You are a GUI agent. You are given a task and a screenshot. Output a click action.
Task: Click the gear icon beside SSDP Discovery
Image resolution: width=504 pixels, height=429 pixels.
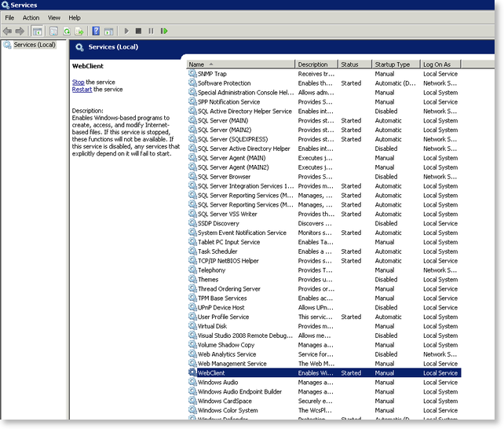point(192,223)
